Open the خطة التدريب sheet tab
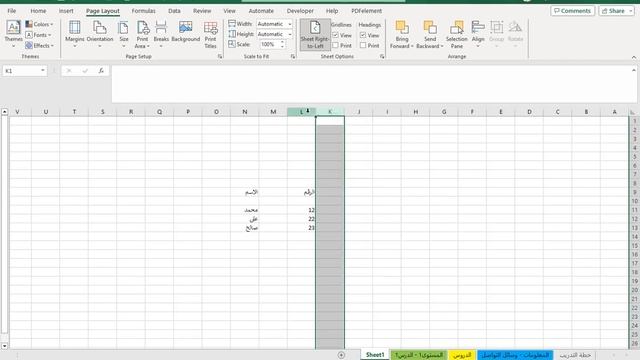Image resolution: width=640 pixels, height=360 pixels. pos(575,355)
